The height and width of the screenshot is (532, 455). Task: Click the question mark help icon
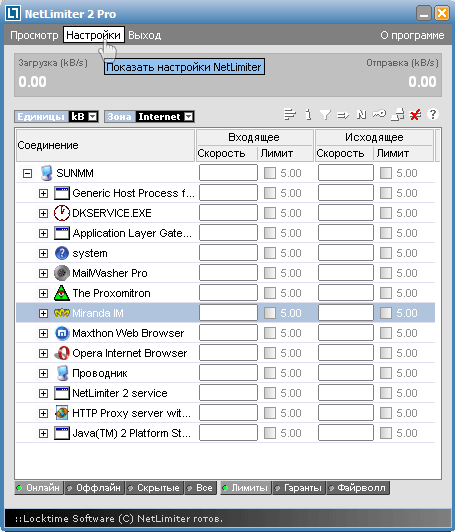tap(433, 114)
